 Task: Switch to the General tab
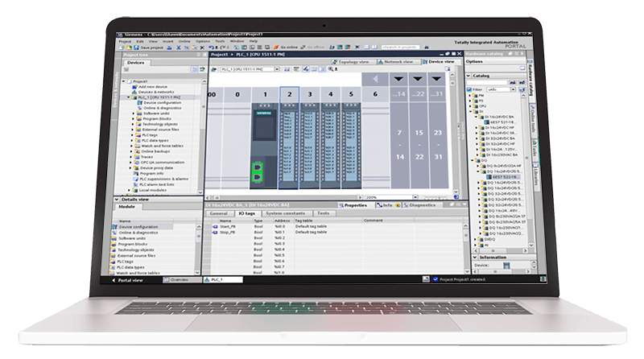(x=218, y=213)
